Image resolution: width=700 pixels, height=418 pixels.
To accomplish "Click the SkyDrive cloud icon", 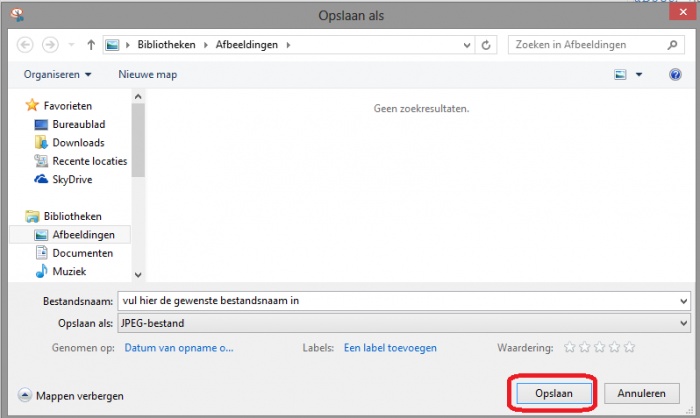I will 41,179.
